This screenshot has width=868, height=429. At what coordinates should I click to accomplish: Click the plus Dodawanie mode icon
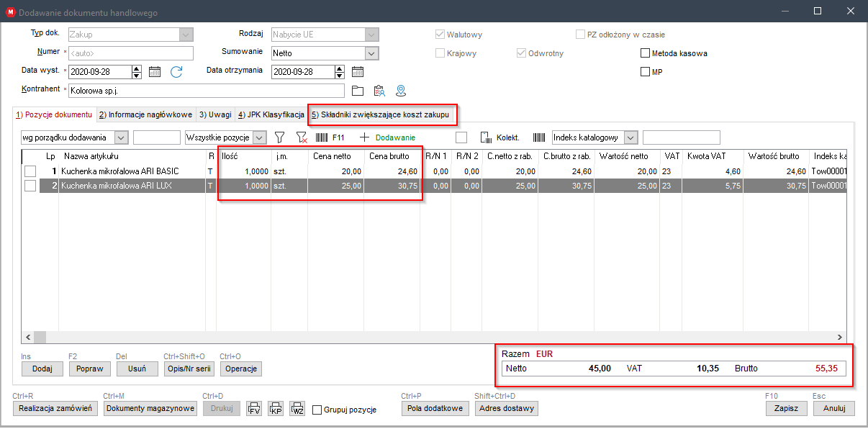coord(364,137)
